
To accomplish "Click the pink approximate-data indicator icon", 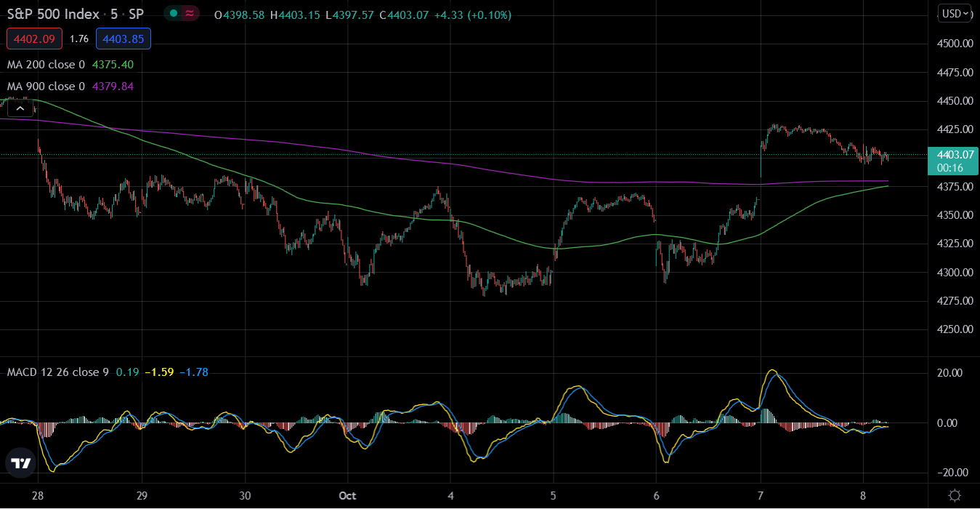I will click(190, 14).
